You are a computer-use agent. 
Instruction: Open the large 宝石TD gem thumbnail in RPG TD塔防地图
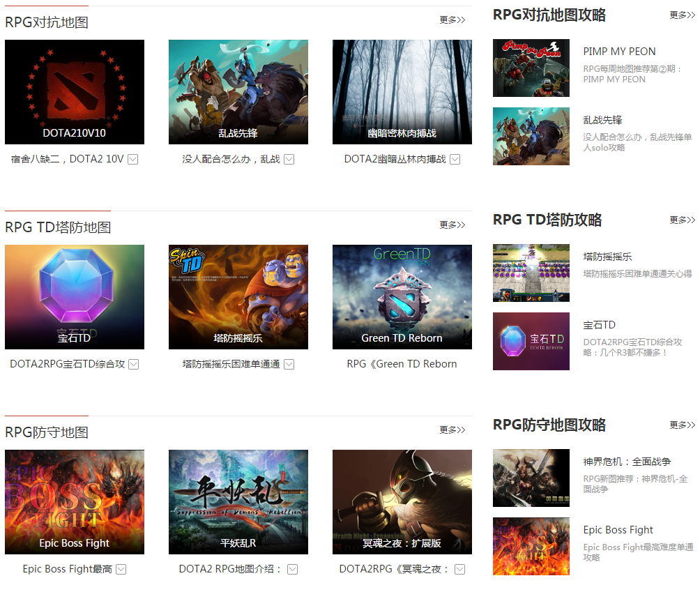75,297
